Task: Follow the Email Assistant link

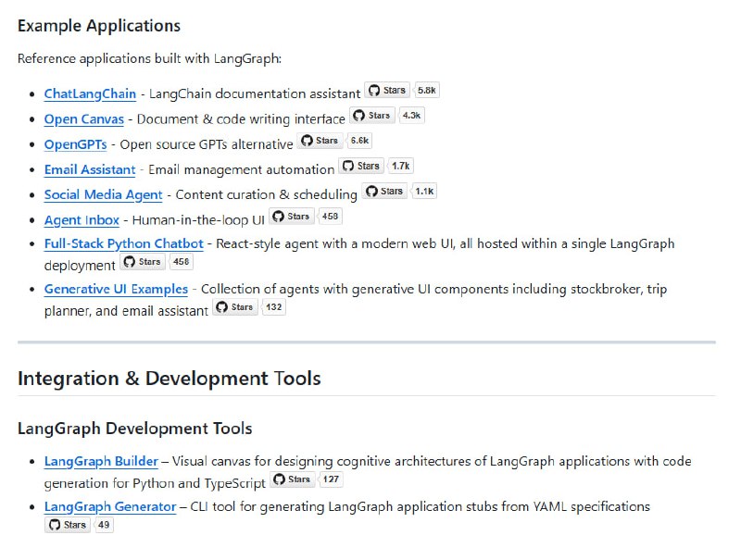Action: pos(90,169)
